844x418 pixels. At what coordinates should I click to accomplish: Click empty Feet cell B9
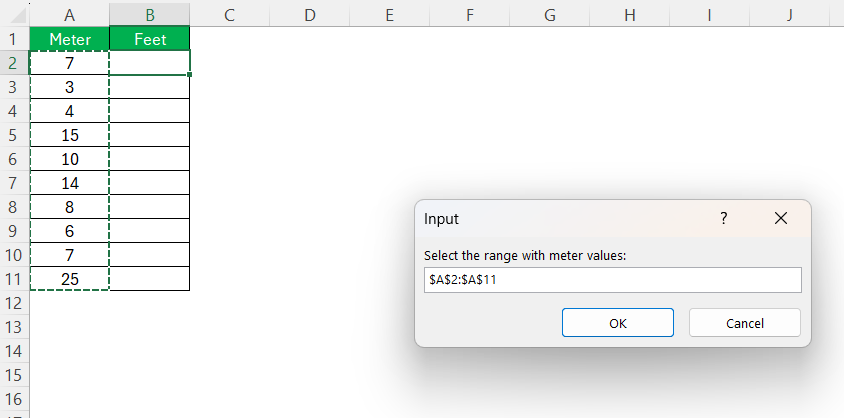[150, 231]
